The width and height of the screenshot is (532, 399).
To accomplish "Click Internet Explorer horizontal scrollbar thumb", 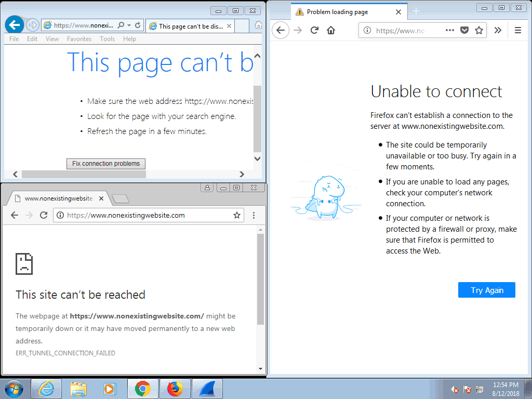I will pyautogui.click(x=83, y=175).
